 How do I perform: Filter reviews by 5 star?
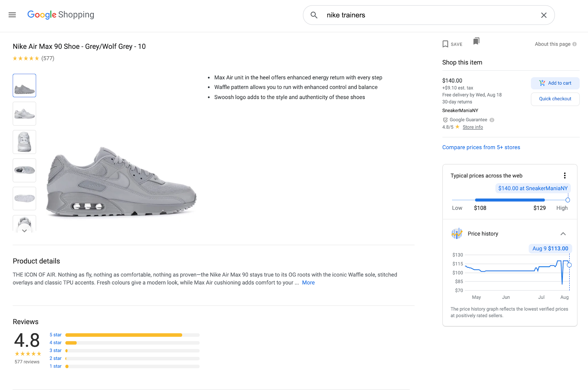click(55, 335)
